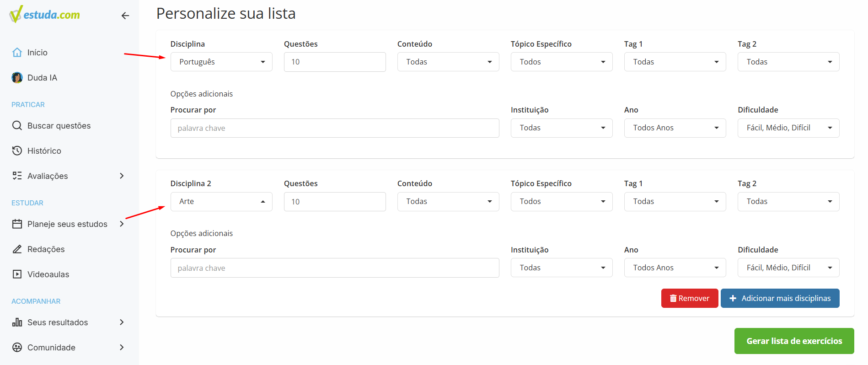Open Videoaulas play icon

(x=17, y=274)
